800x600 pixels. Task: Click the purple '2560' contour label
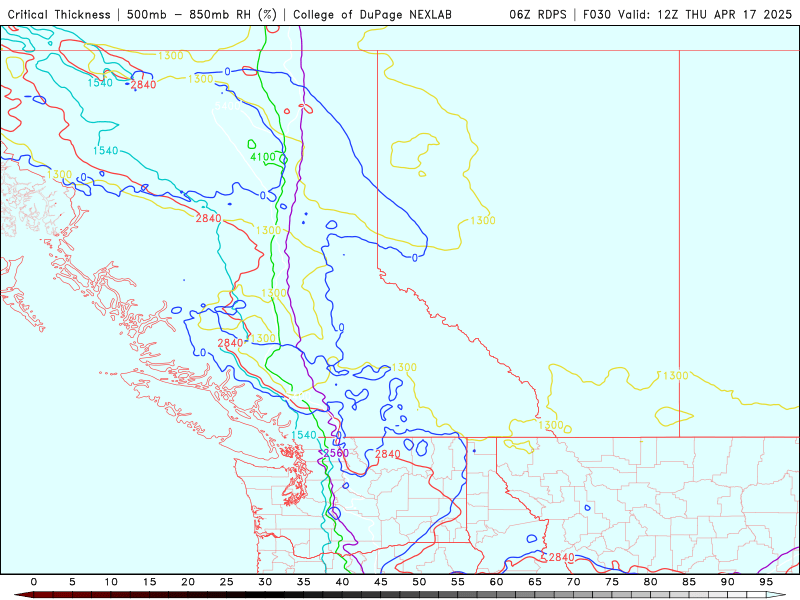336,453
